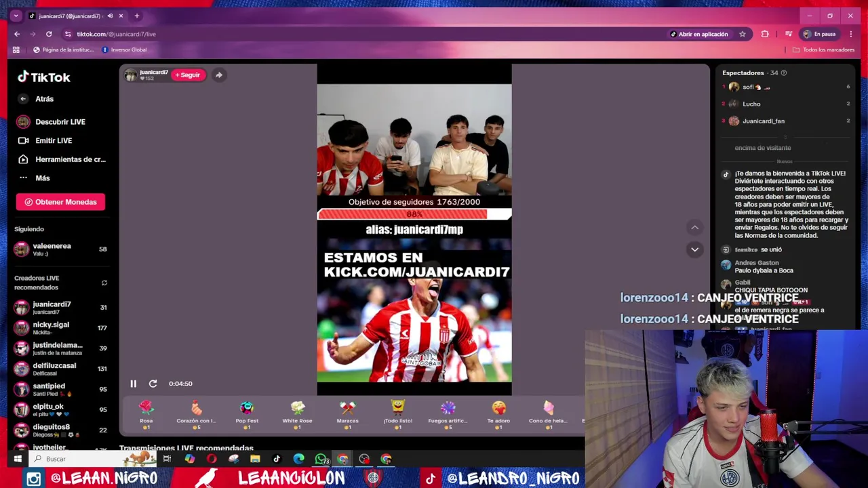
Task: Bookmark this page with the star
Action: click(x=743, y=34)
